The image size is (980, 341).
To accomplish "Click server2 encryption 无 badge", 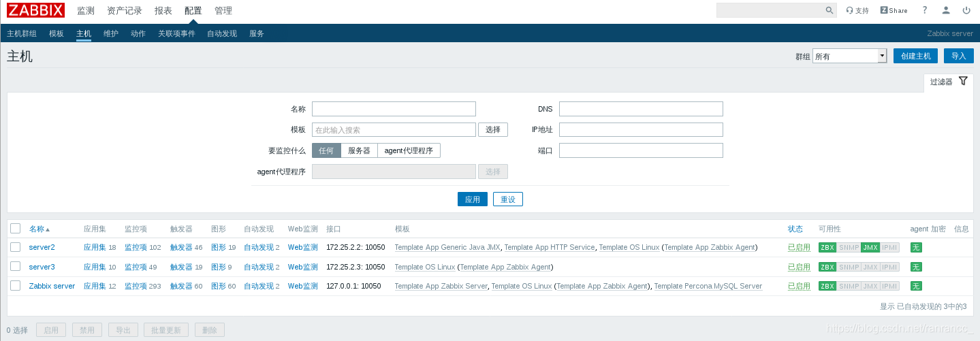I will 916,248.
